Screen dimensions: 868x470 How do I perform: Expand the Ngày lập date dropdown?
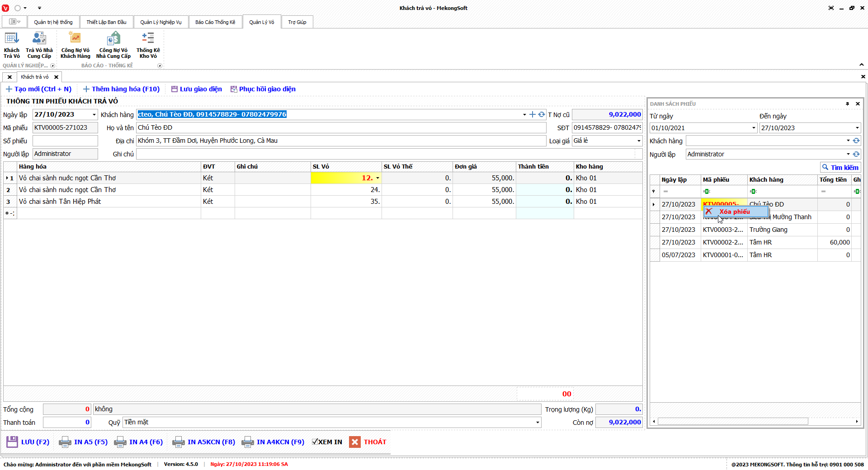pyautogui.click(x=94, y=115)
